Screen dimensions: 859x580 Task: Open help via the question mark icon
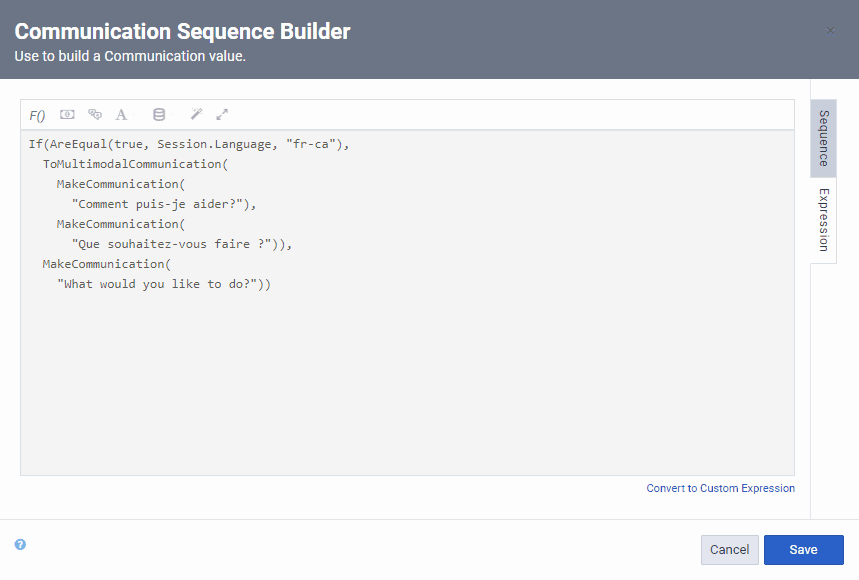pos(21,544)
